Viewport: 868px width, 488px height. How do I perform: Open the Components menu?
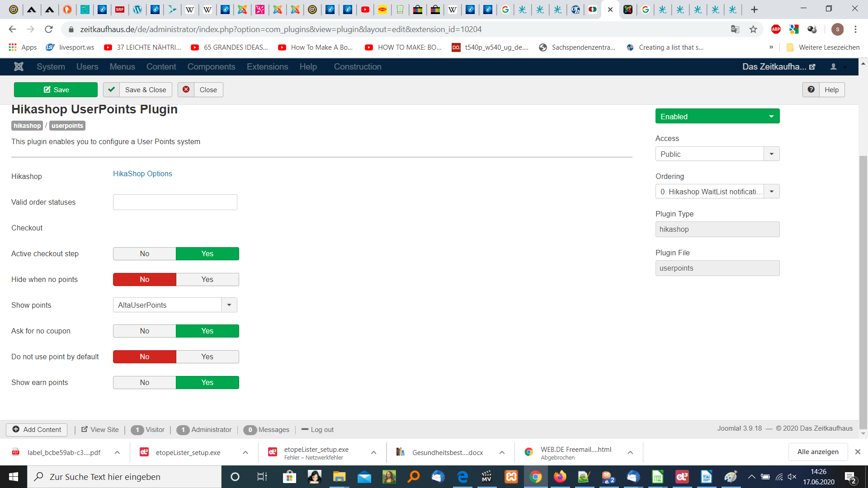(x=211, y=67)
